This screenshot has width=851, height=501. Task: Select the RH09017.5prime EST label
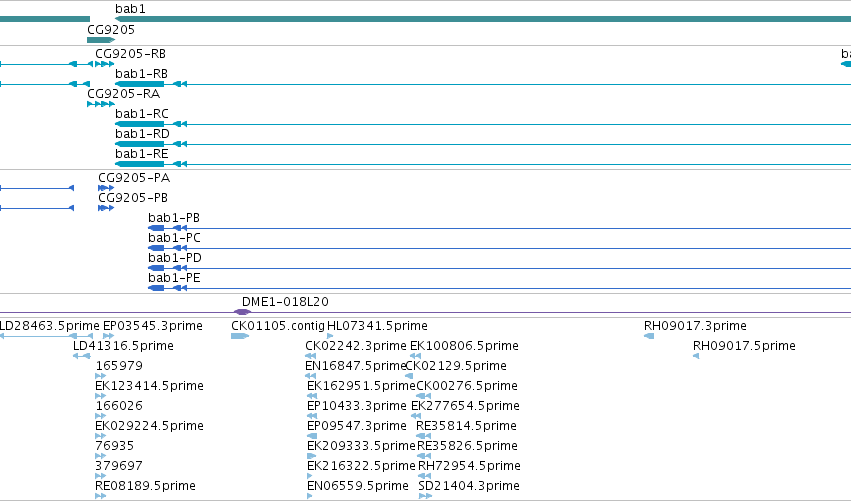pyautogui.click(x=744, y=346)
